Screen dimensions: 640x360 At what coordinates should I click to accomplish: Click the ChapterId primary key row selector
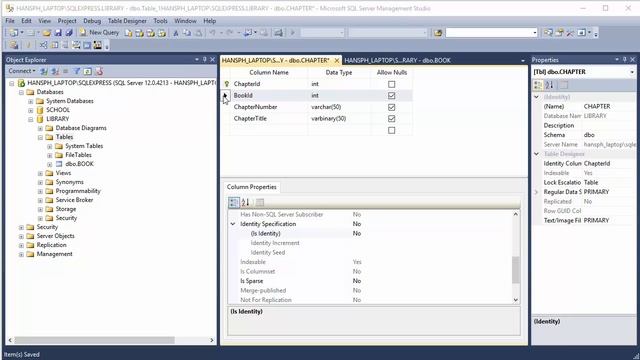pos(227,84)
